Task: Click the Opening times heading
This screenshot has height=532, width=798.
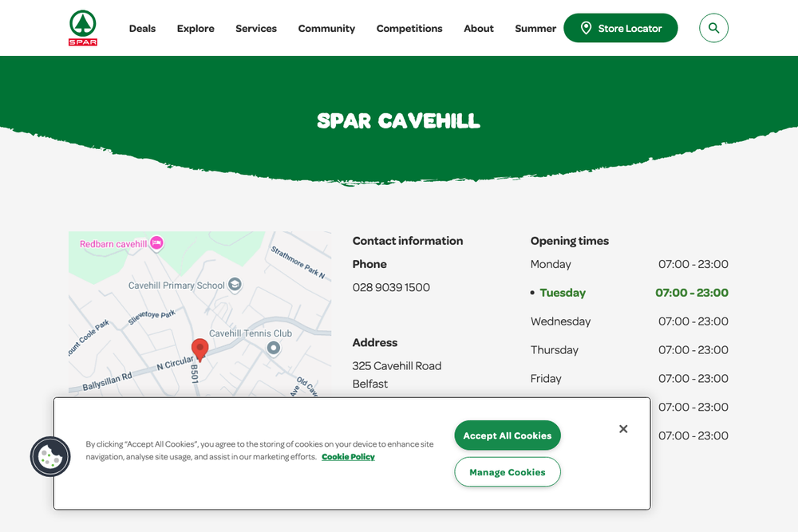Action: click(x=570, y=241)
